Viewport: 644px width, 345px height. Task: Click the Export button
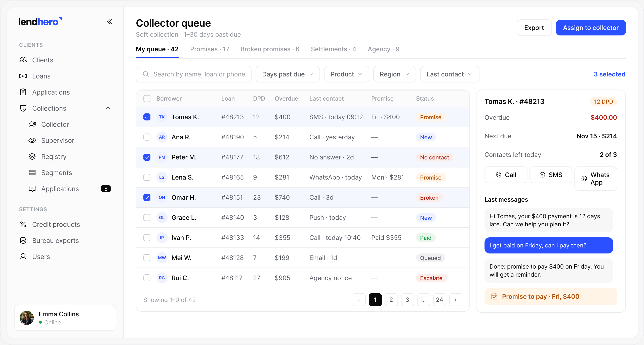534,28
